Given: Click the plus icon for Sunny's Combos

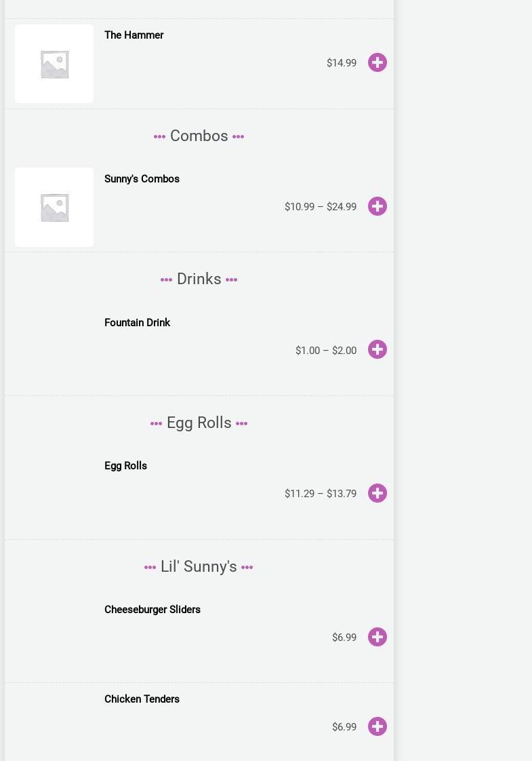Looking at the screenshot, I should 377,206.
